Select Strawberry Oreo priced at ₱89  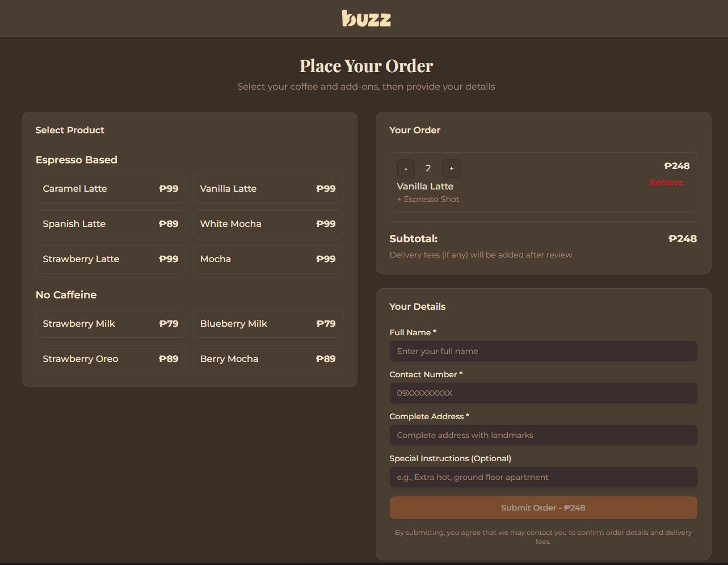click(110, 359)
